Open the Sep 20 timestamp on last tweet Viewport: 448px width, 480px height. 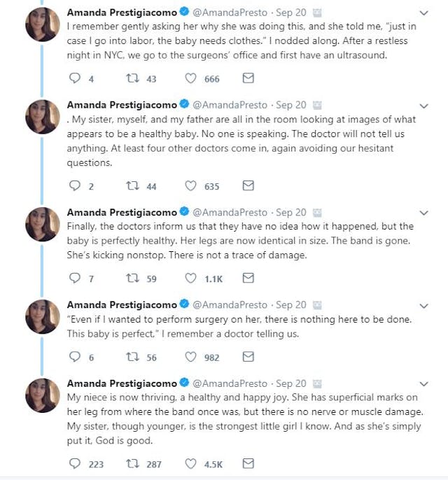tap(292, 383)
